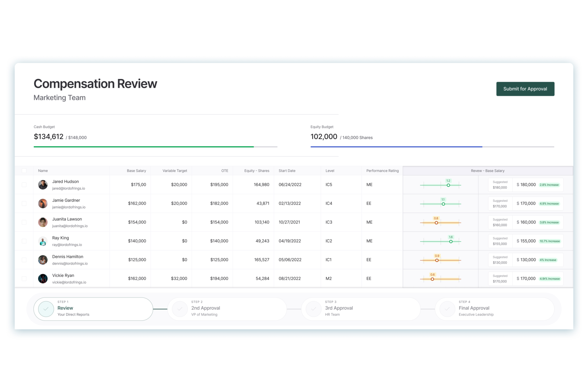Edit Jared Hudson's $180,000 review salary field
Screen dimensions: 588x392
(x=527, y=185)
